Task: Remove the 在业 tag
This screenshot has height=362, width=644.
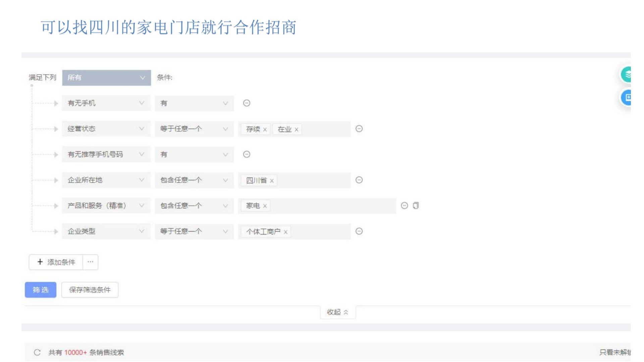Action: [297, 129]
